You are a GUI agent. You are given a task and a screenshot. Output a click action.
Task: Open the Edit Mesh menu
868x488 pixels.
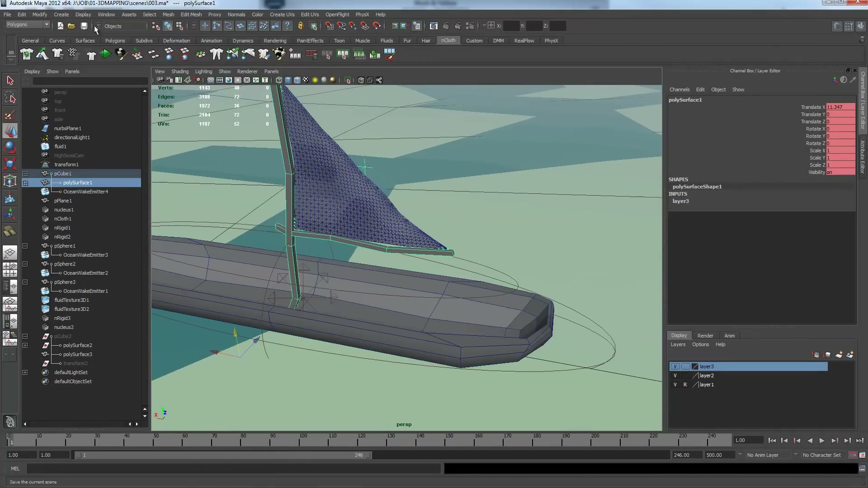(x=191, y=14)
